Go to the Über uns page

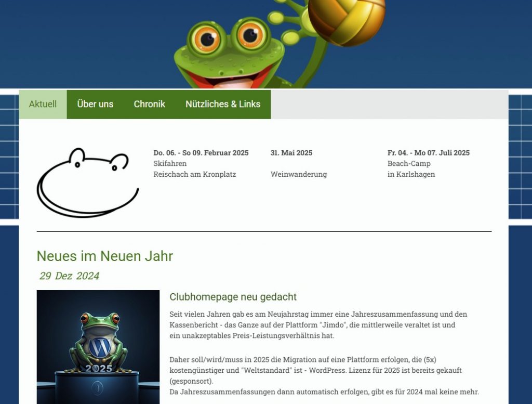[95, 104]
